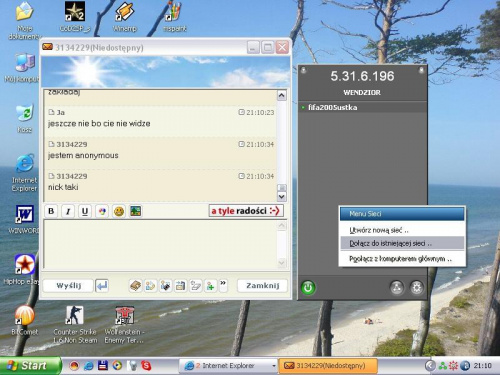Open Wolfenstein Enemy Territory shortcut
Viewport: 500px width, 375px height.
tap(124, 325)
